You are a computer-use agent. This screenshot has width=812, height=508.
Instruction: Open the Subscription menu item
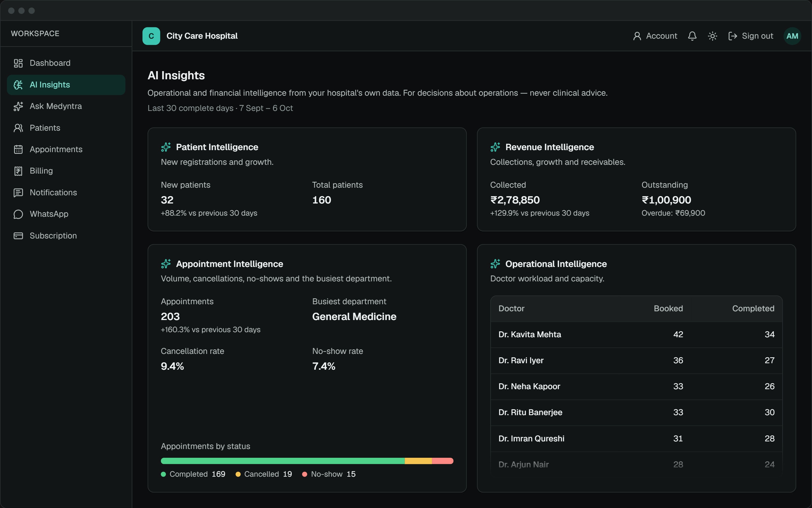pyautogui.click(x=66, y=236)
